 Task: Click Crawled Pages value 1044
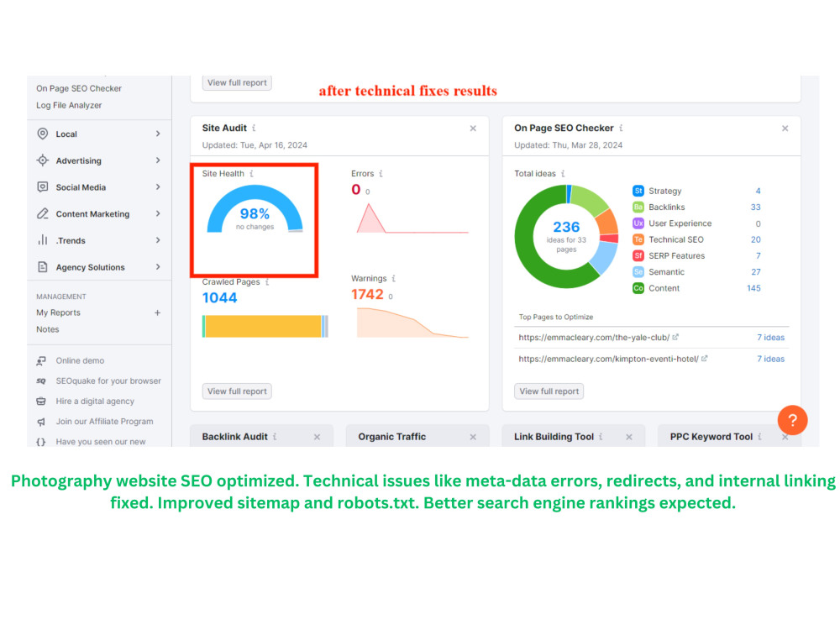pyautogui.click(x=219, y=298)
